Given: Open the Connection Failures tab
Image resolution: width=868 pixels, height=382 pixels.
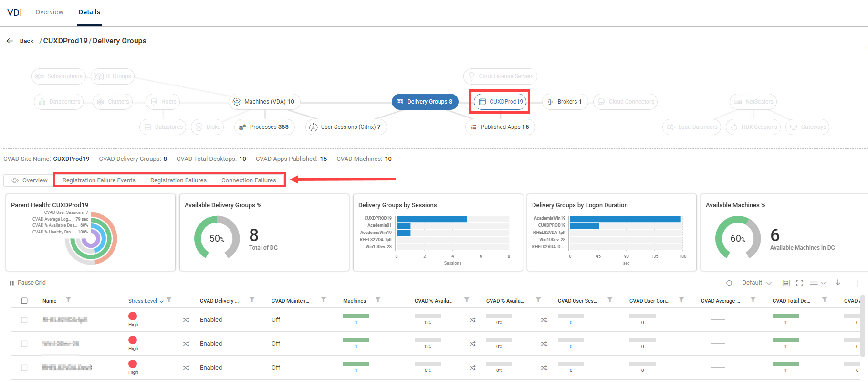Looking at the screenshot, I should point(249,180).
